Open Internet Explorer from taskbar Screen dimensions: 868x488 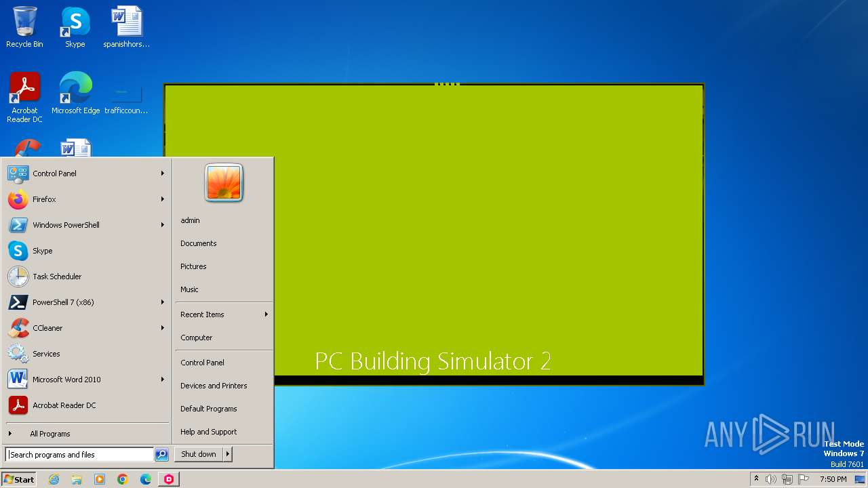coord(54,479)
